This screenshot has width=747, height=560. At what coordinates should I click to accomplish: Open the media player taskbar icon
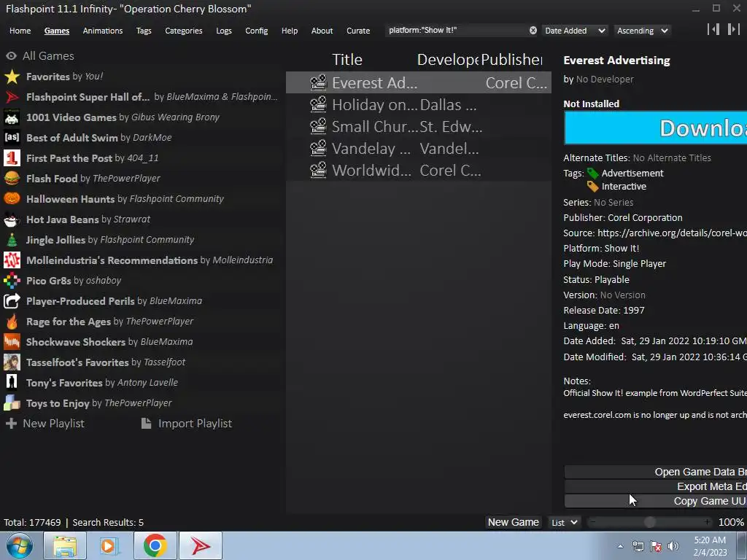click(x=109, y=546)
